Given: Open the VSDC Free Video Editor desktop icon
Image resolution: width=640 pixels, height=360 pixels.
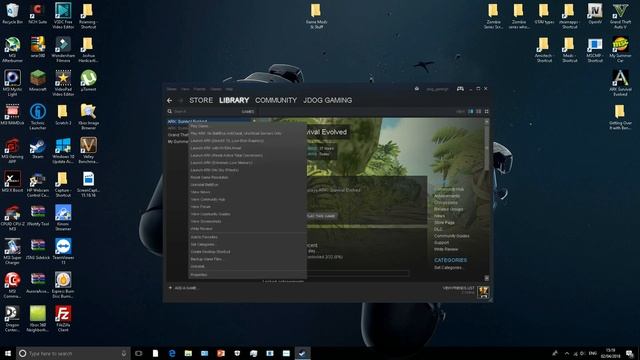Looking at the screenshot, I should (x=63, y=16).
